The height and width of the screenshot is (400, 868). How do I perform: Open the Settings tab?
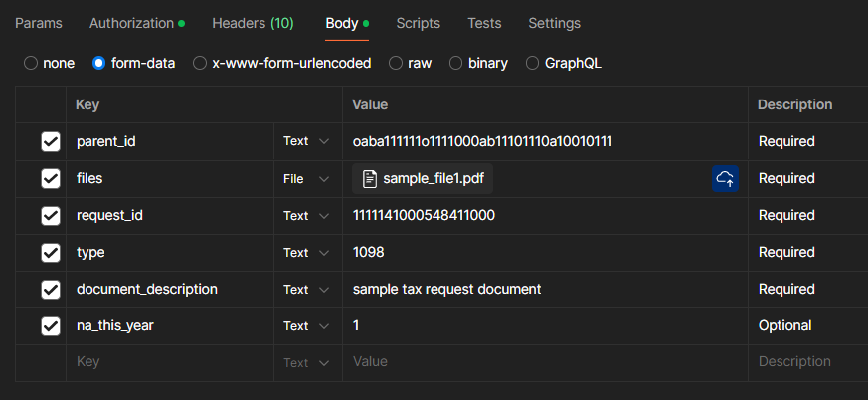554,23
